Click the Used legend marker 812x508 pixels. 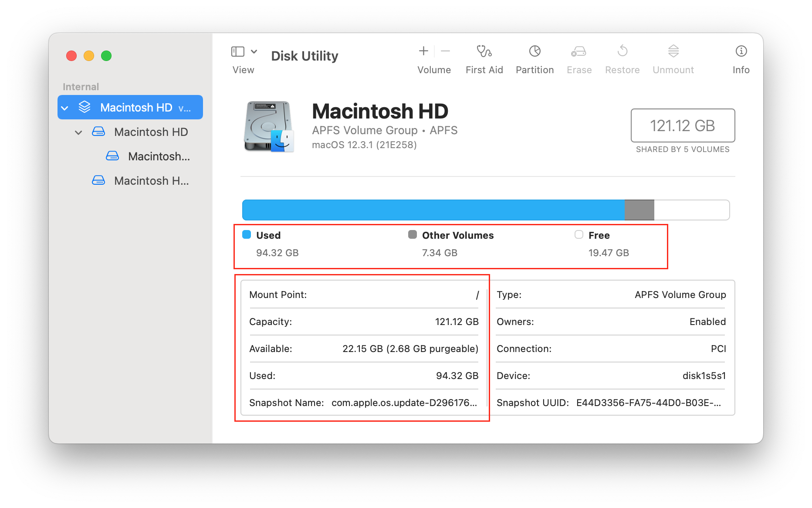coord(247,234)
